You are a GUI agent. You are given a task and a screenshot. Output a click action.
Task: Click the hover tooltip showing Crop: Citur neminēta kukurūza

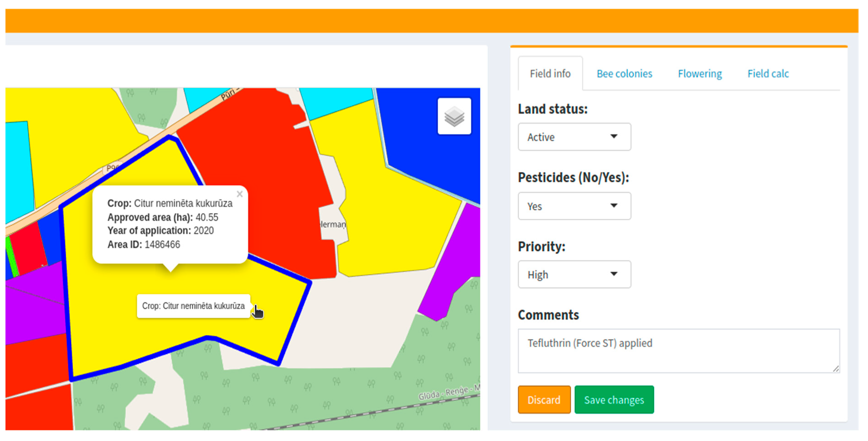pyautogui.click(x=193, y=306)
